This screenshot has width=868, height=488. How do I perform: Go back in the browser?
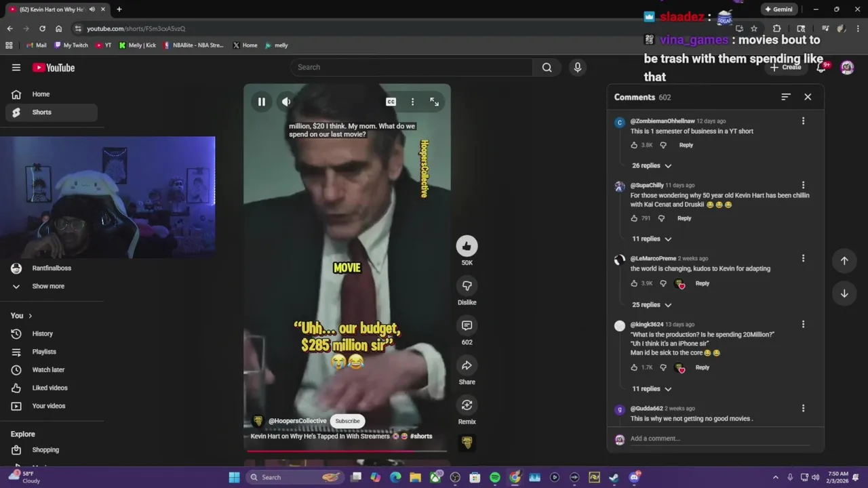click(9, 28)
